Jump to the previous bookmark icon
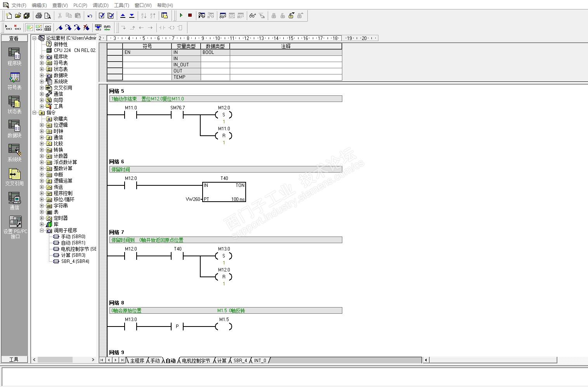 pos(77,28)
